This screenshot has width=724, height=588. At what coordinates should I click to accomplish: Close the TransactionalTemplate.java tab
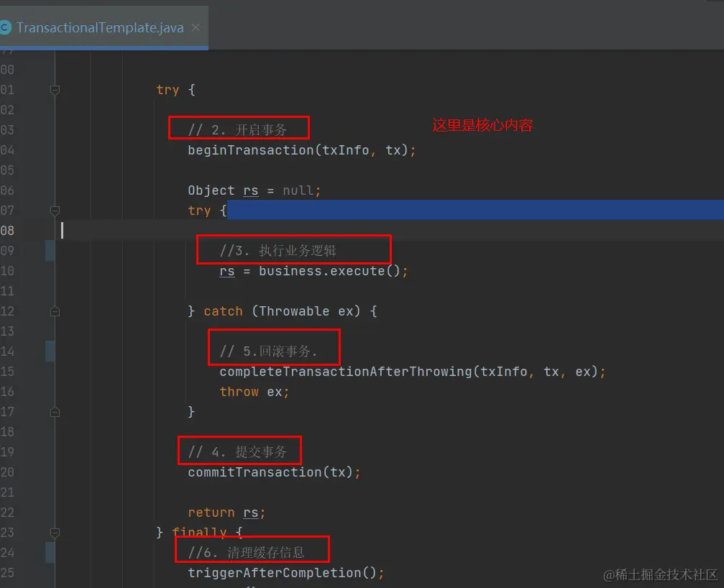point(196,28)
